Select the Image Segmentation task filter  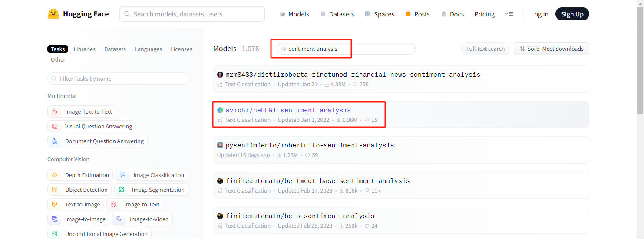(151, 190)
